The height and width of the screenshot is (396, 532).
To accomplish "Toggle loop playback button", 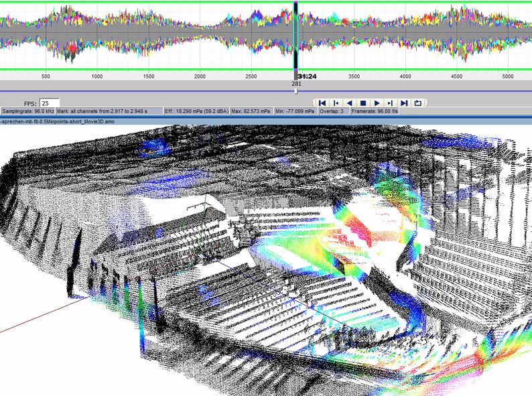I will coord(419,103).
